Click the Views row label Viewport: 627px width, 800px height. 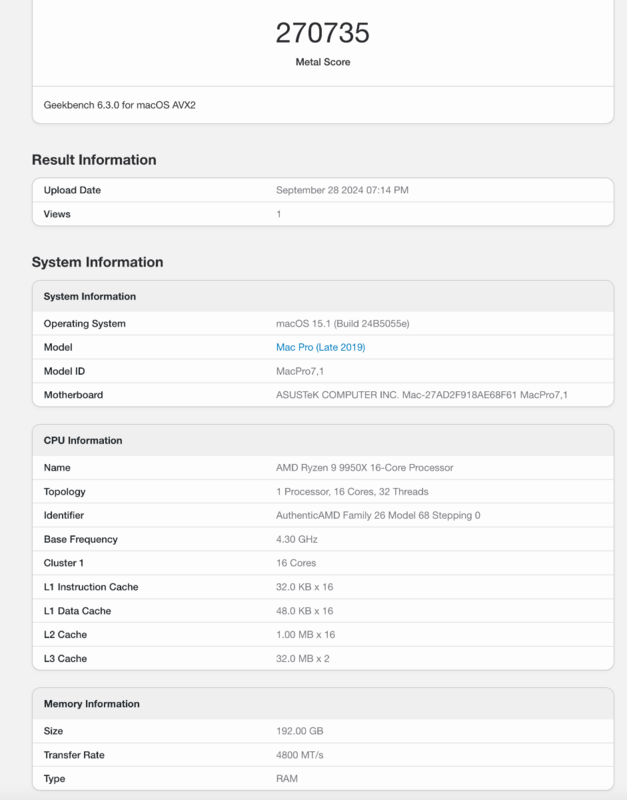tap(57, 214)
